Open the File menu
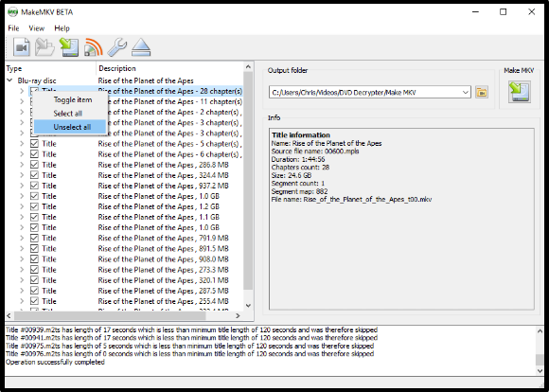This screenshot has height=392, width=549. tap(13, 28)
